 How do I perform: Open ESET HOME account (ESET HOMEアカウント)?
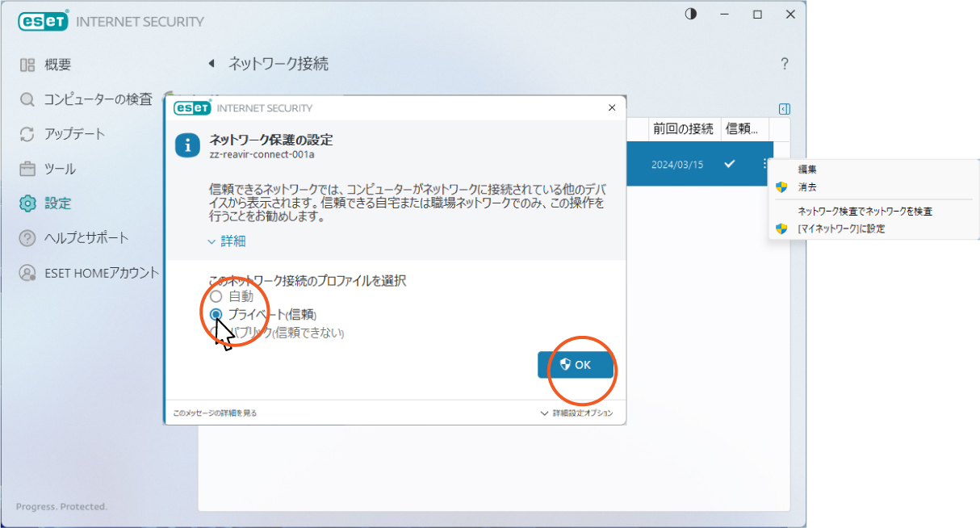coord(27,273)
